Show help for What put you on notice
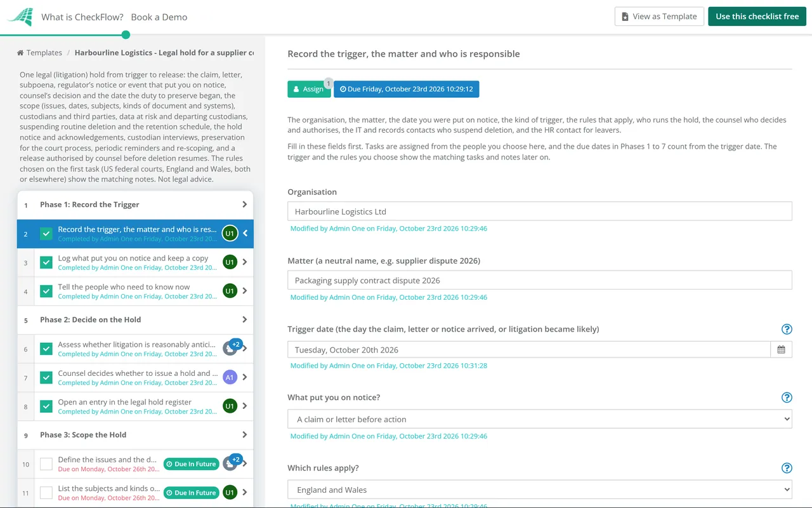The image size is (812, 508). pyautogui.click(x=787, y=398)
